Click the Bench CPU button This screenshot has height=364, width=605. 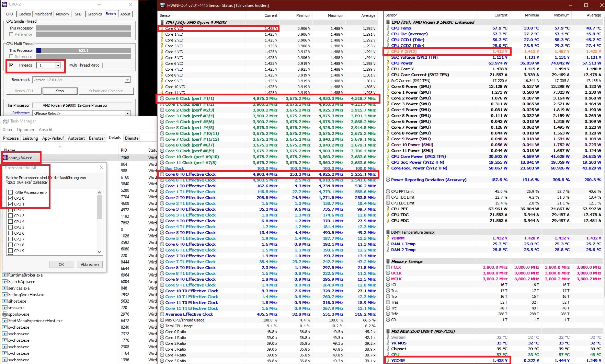[24, 91]
